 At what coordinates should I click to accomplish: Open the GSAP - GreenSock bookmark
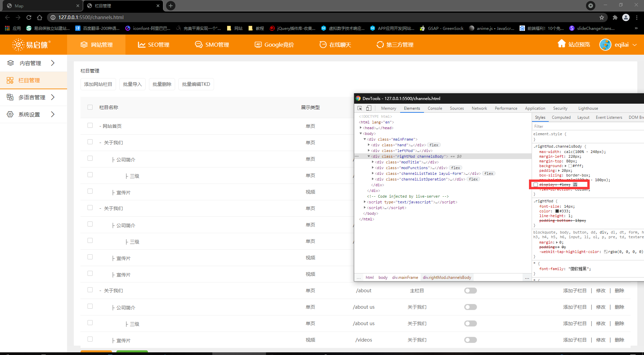coord(442,28)
